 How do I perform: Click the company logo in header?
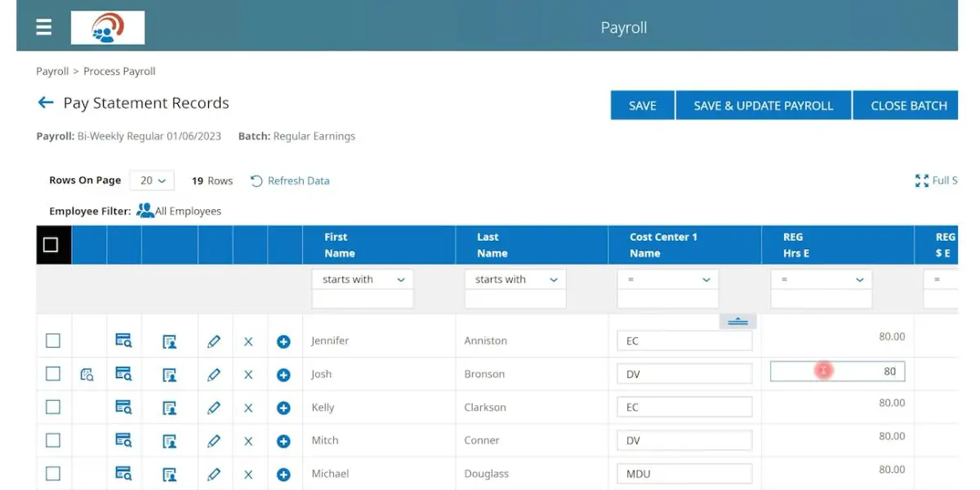pos(108,27)
